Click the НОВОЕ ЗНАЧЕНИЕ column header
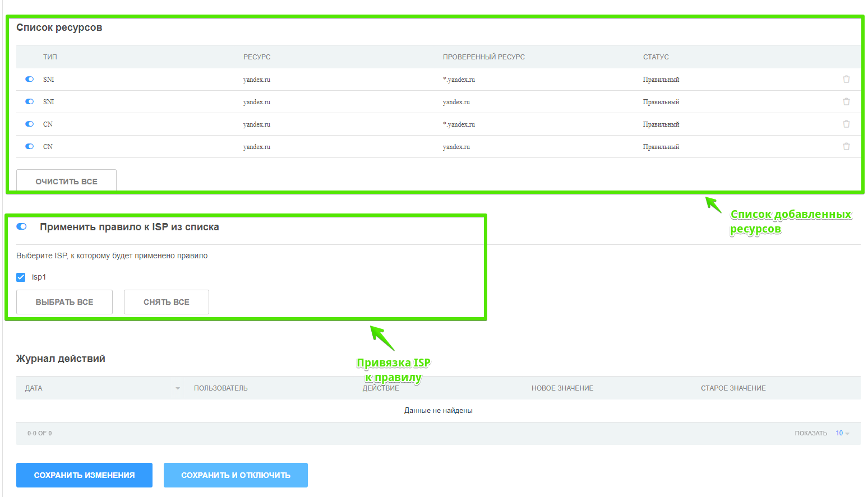Viewport: 868px width, 497px height. pyautogui.click(x=562, y=388)
